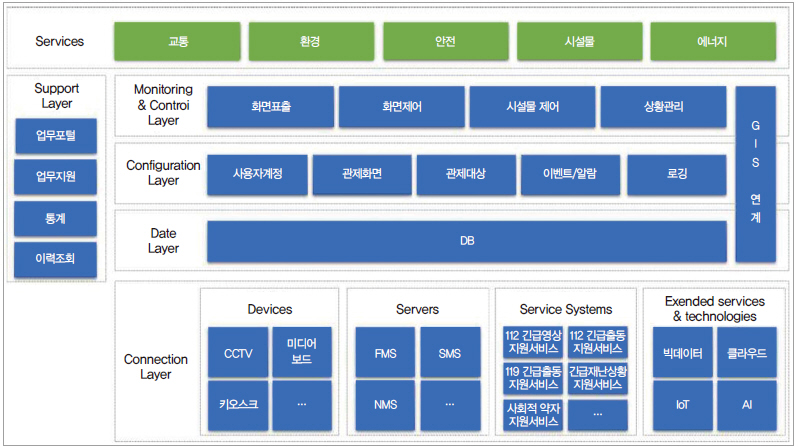
Task: Click the 화면표출 monitoring box
Action: [x=271, y=106]
